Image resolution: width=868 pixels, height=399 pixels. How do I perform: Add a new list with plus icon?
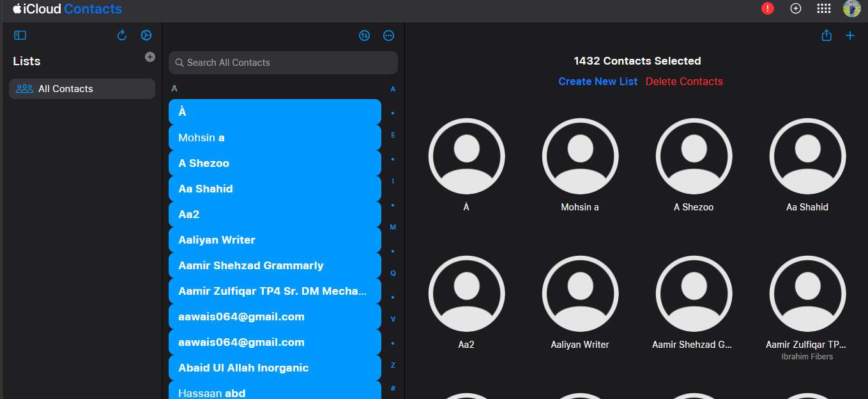tap(150, 57)
